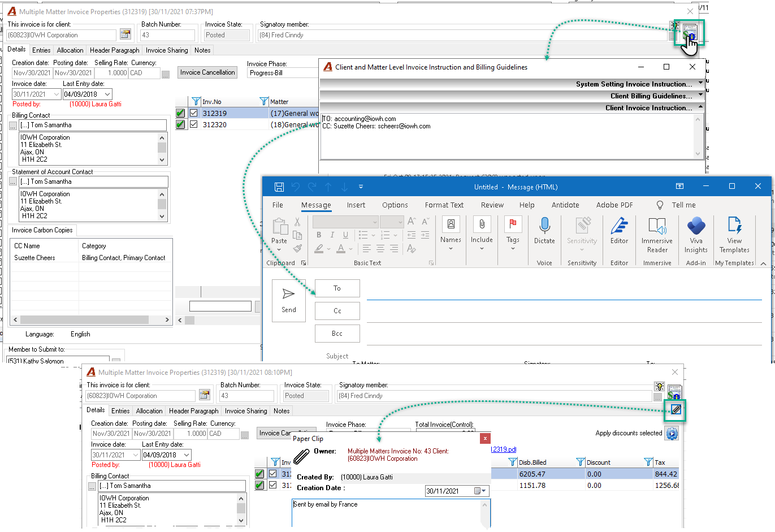Open Format Text tab in Outlook
The height and width of the screenshot is (532, 775).
444,205
